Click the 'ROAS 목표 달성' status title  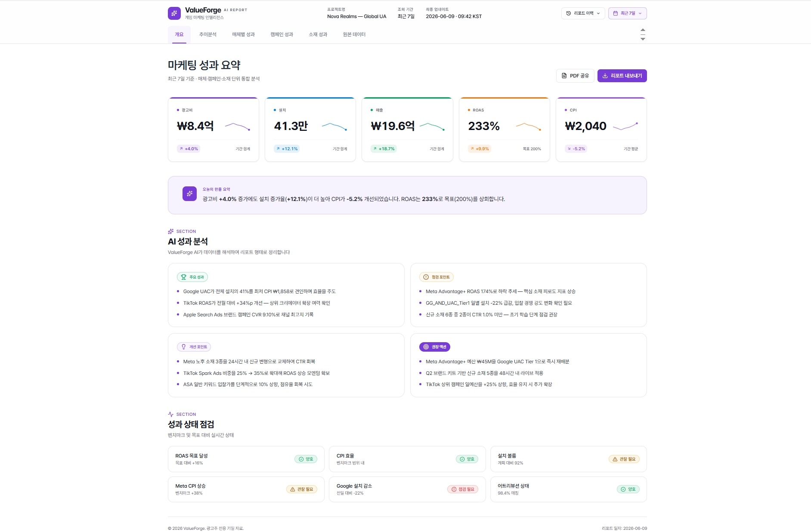tap(192, 456)
